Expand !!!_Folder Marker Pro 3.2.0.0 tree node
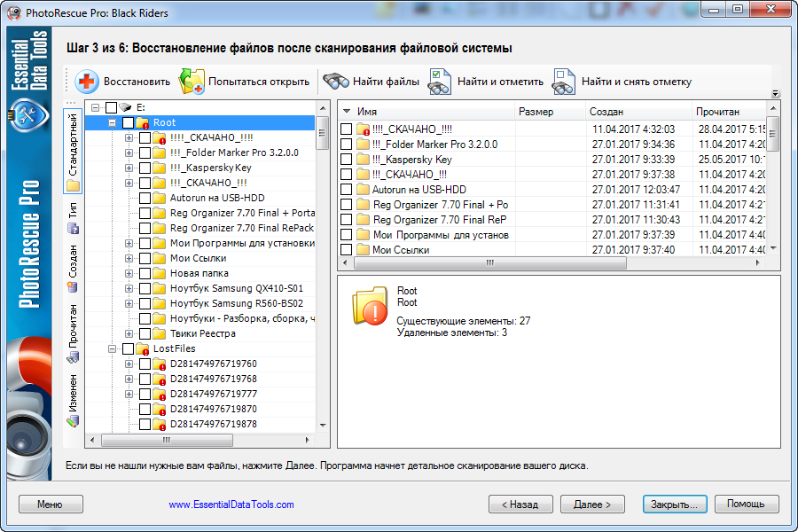This screenshot has width=798, height=532. tap(129, 153)
